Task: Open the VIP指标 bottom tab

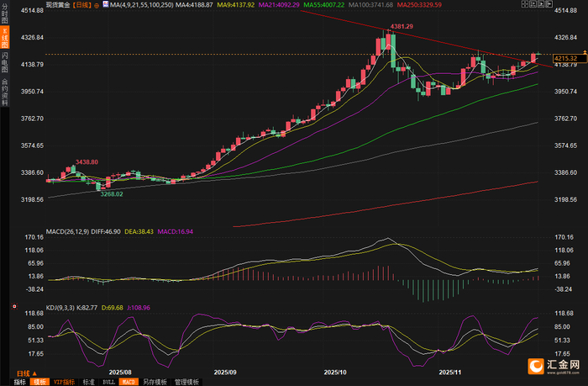Action: [x=64, y=382]
